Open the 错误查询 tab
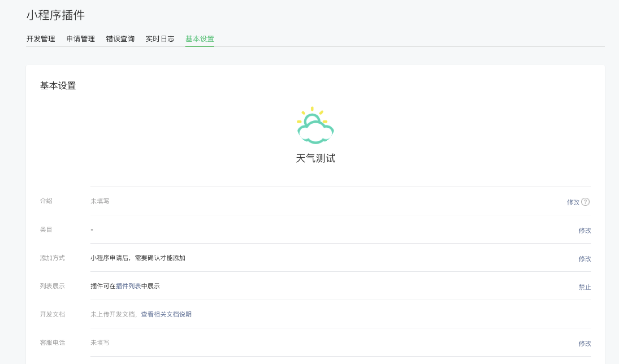This screenshot has height=364, width=619. (x=120, y=38)
